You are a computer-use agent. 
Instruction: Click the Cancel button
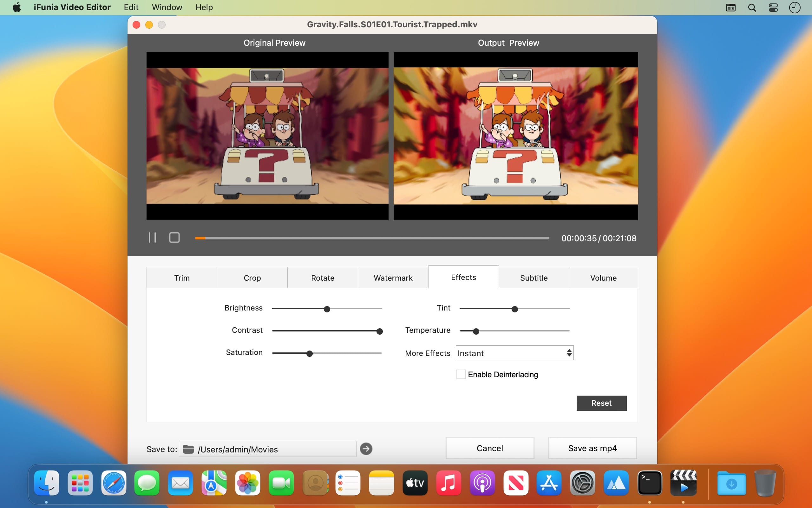(x=489, y=448)
